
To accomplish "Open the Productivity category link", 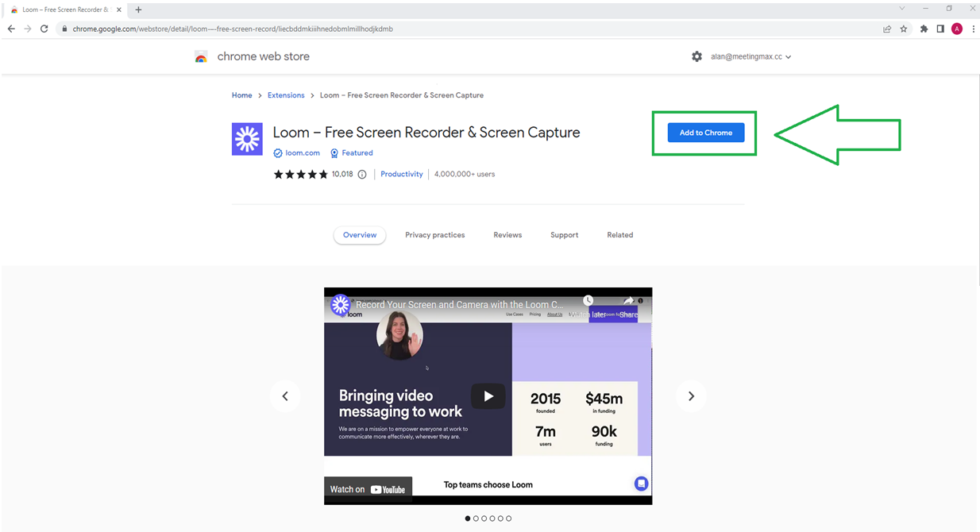I will point(402,174).
